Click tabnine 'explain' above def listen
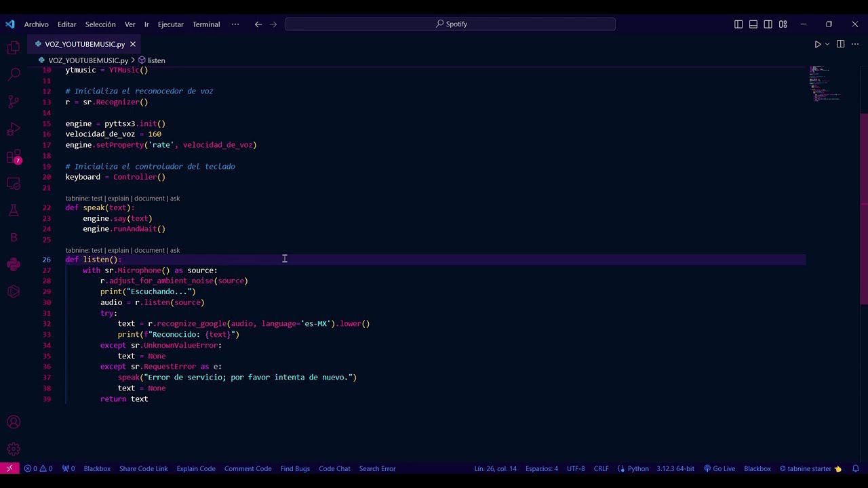The image size is (868, 488). click(118, 250)
